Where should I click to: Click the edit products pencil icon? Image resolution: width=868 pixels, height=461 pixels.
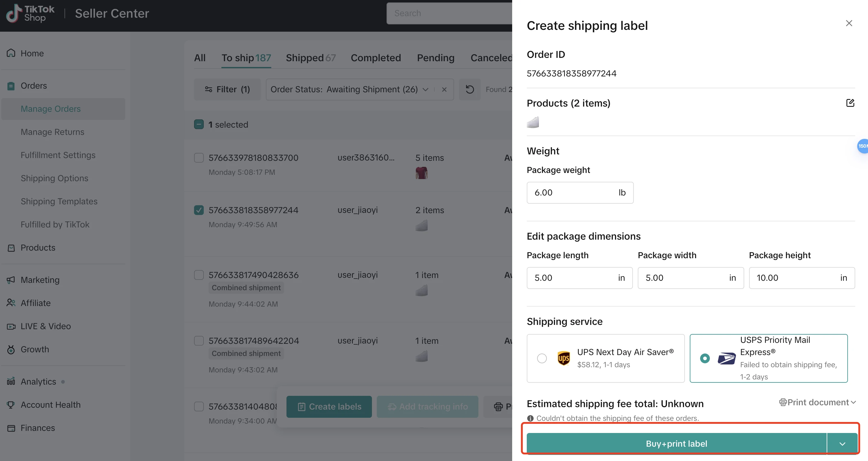[x=850, y=103]
